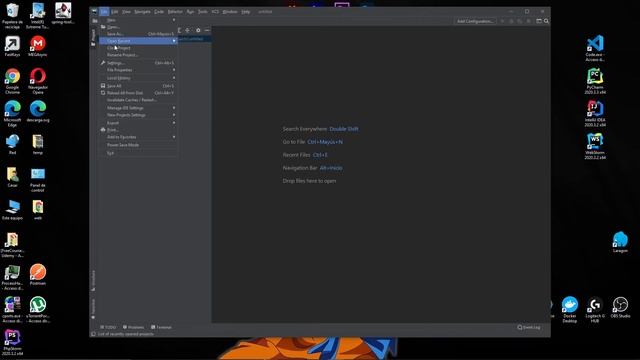Click tool window quick access icon in status bar
Image resolution: width=640 pixels, height=360 pixels.
pos(93,334)
